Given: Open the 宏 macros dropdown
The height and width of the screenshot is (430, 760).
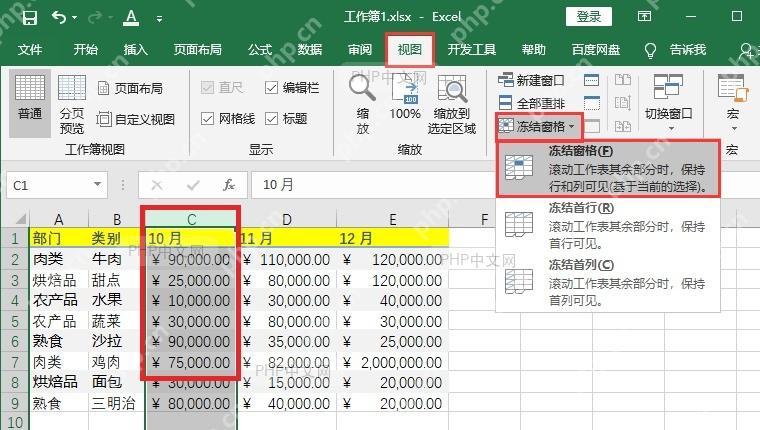Looking at the screenshot, I should pos(732,103).
